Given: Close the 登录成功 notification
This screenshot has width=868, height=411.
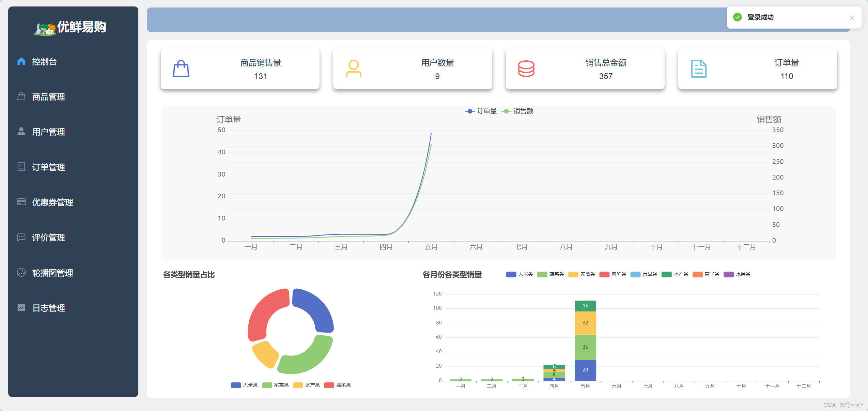Looking at the screenshot, I should [x=852, y=18].
